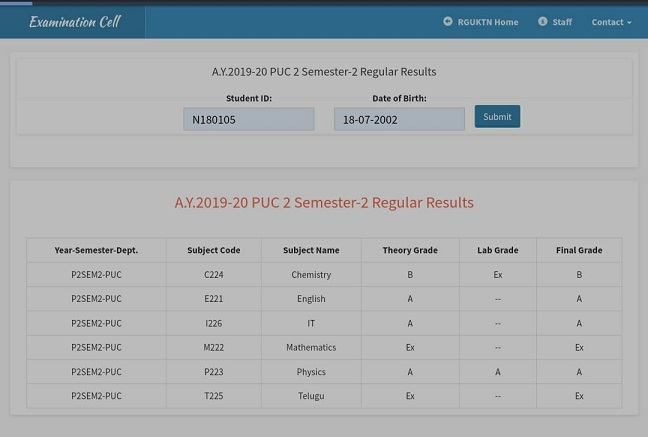Click the Theory Grade column header

[x=410, y=250]
